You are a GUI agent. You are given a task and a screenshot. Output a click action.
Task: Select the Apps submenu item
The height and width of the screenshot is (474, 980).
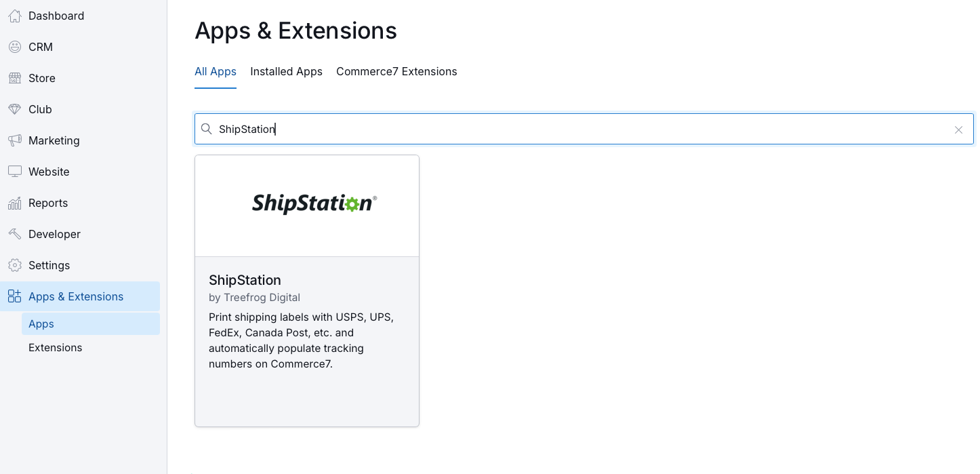tap(91, 323)
